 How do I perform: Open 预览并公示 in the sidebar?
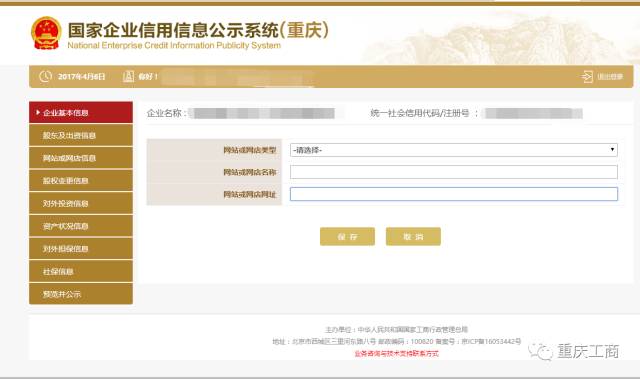(81, 294)
